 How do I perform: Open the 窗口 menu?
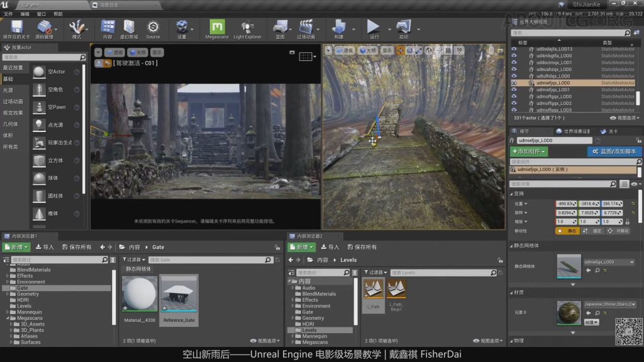coord(42,13)
